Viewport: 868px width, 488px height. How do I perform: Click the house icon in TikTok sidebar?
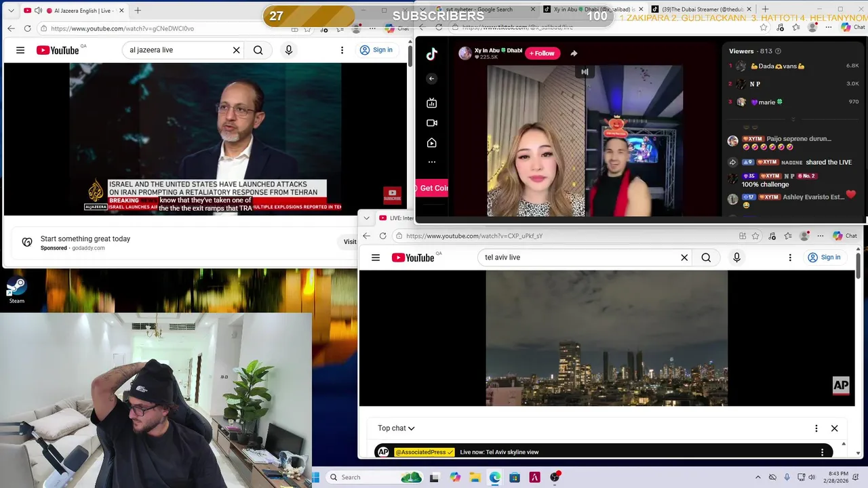click(x=432, y=143)
